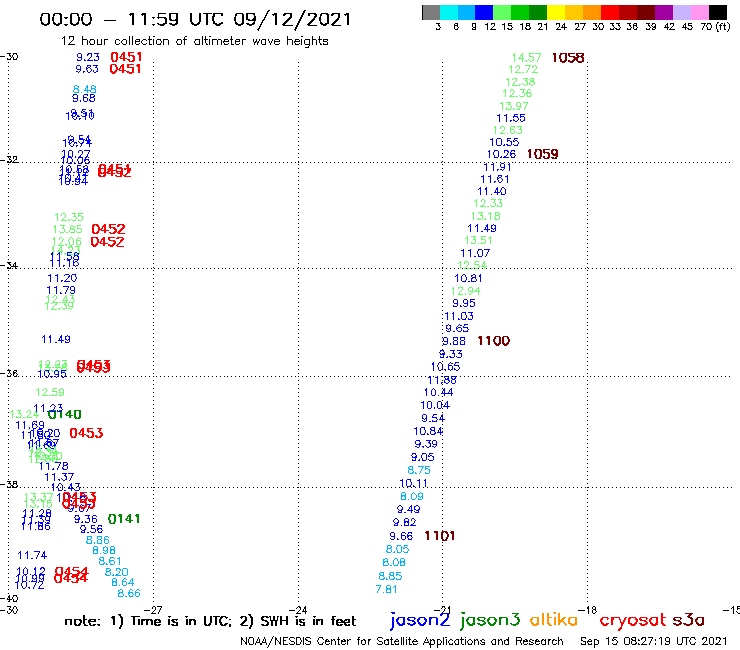The height and width of the screenshot is (650, 740).
Task: Click wave height value 11.20
Action: [62, 278]
